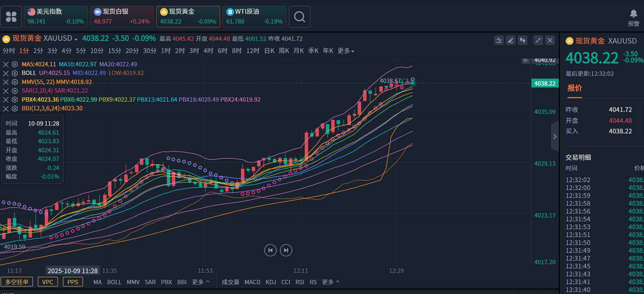
Task: Toggle the PBX overlay indicator
Action: pyautogui.click(x=166, y=282)
